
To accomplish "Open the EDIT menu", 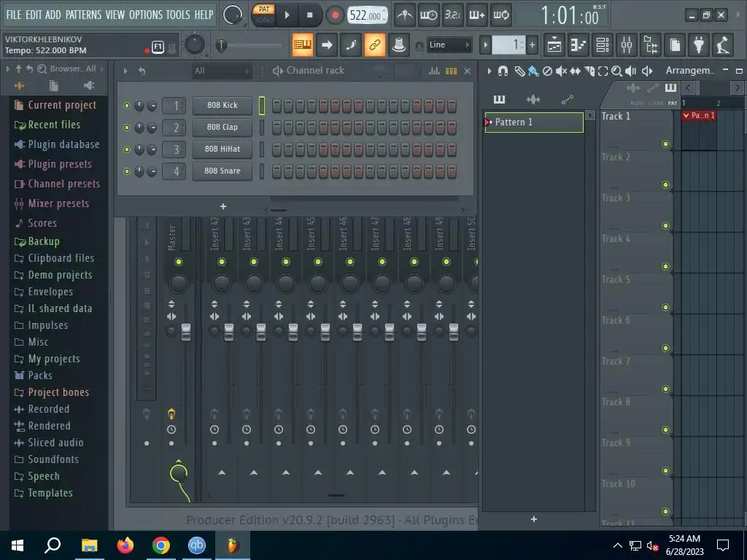I will (34, 15).
